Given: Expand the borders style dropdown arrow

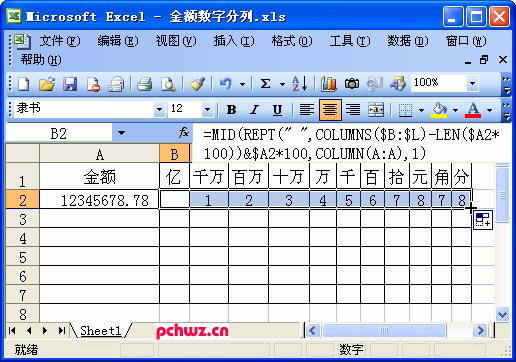Looking at the screenshot, I should click(421, 110).
